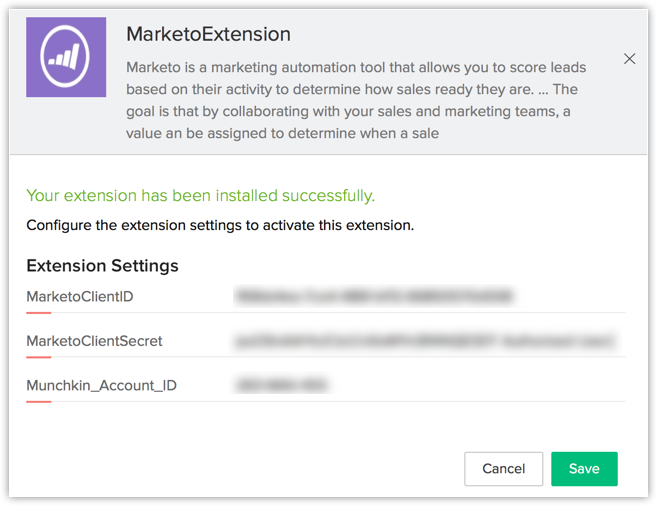Image resolution: width=657 pixels, height=506 pixels.
Task: Click the green installed successfully message
Action: pyautogui.click(x=200, y=195)
